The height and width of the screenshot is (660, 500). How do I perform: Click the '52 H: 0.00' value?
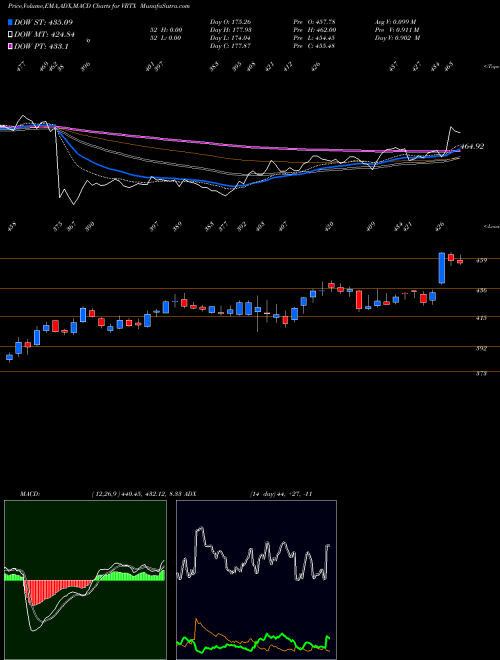pyautogui.click(x=165, y=30)
